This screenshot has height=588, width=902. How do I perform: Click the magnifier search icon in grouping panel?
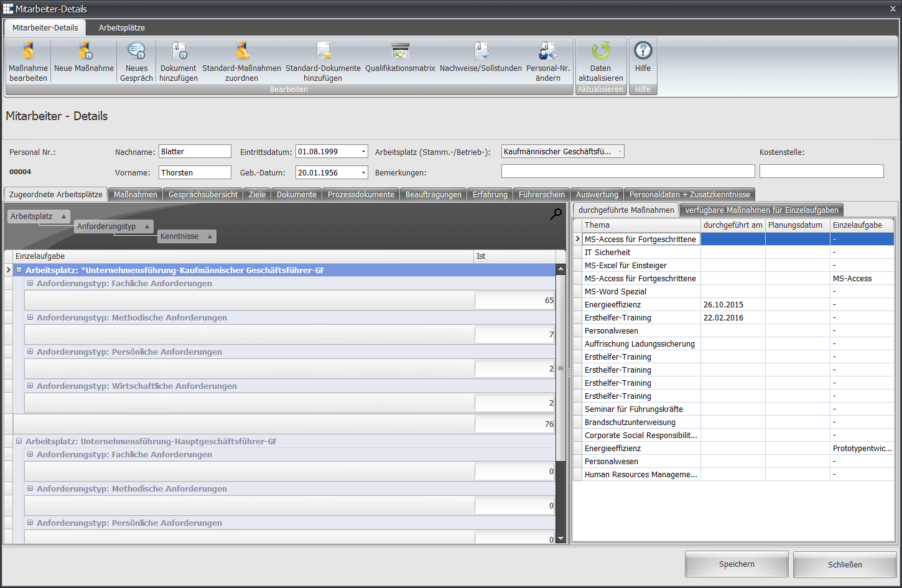[x=556, y=214]
